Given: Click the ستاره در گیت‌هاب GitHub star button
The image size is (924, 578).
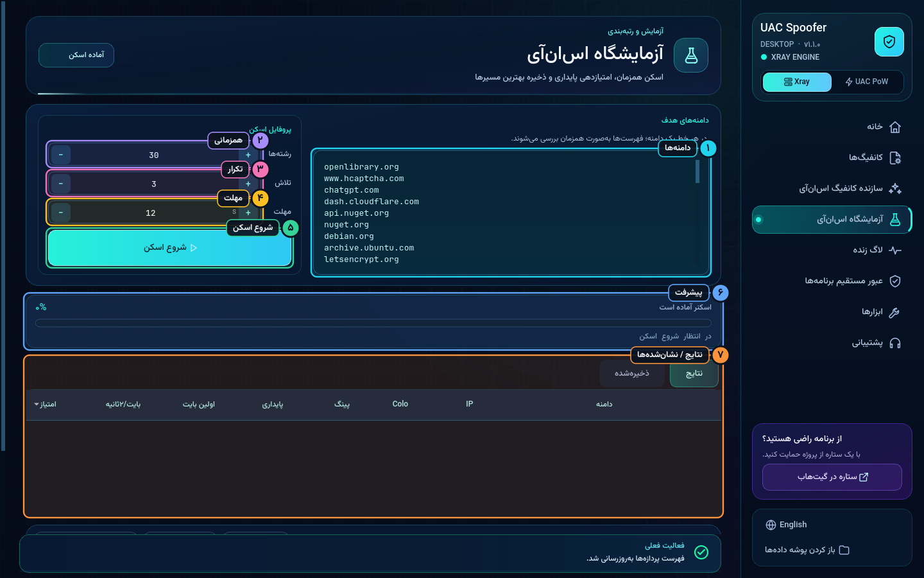Looking at the screenshot, I should point(832,477).
